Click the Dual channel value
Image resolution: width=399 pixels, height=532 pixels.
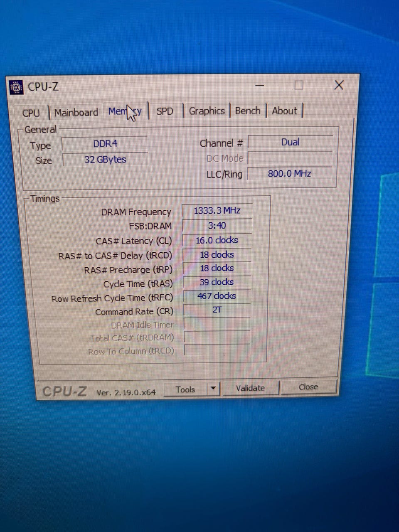pos(290,142)
